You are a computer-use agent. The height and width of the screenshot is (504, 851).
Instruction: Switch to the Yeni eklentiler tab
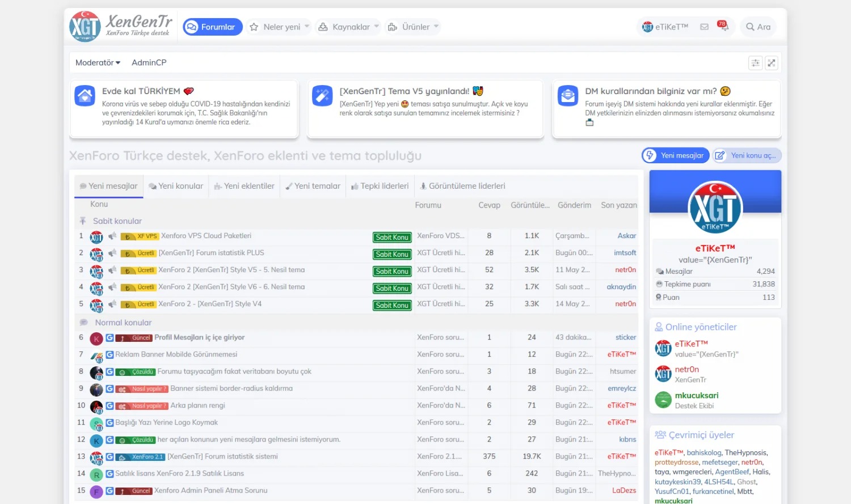(x=244, y=186)
